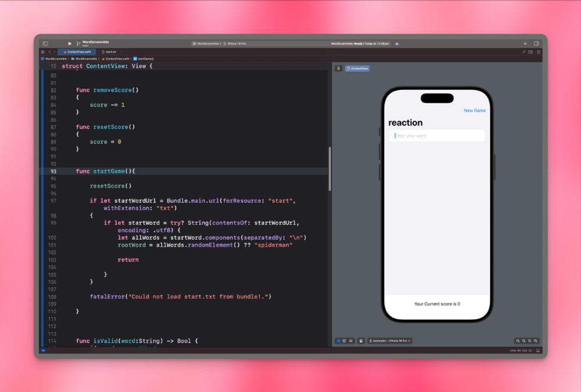Click the plus Library button
This screenshot has height=392, width=581.
point(525,44)
